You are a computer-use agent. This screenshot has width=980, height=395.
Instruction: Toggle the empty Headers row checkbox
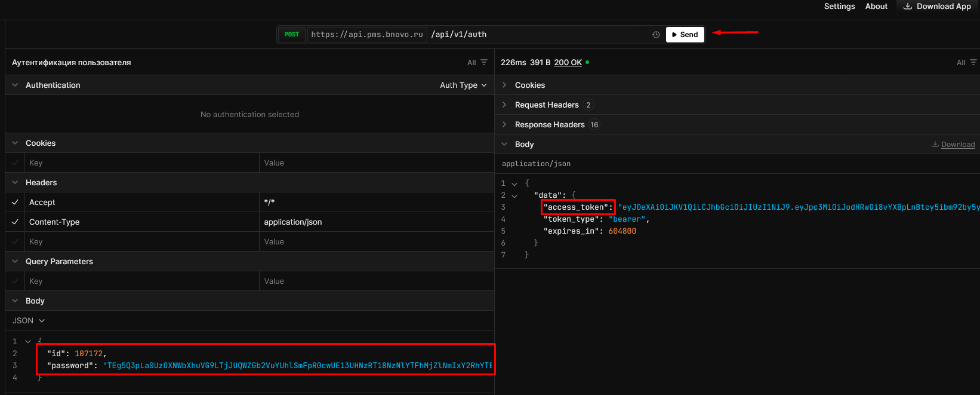15,241
